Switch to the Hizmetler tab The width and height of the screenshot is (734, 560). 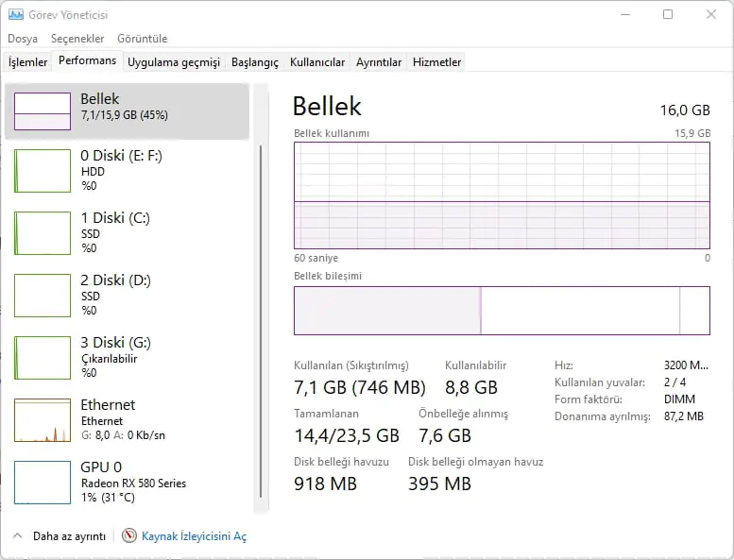(x=436, y=62)
